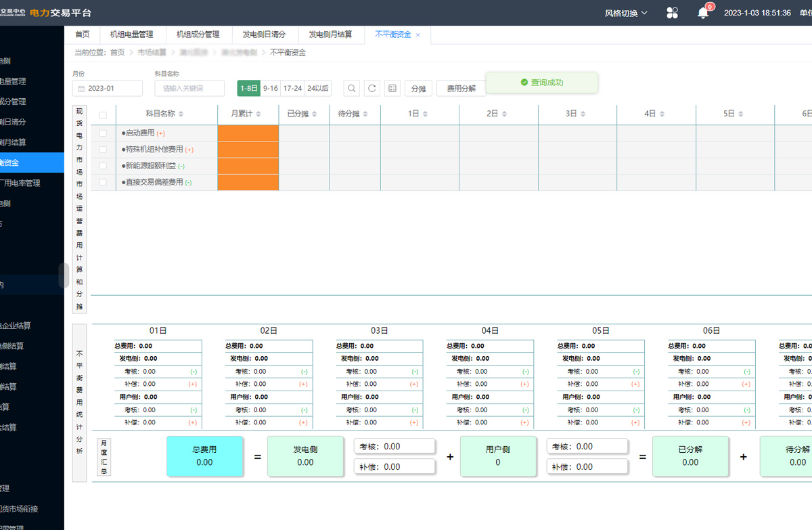Sort by the 3日 column sort arrows

(x=583, y=114)
